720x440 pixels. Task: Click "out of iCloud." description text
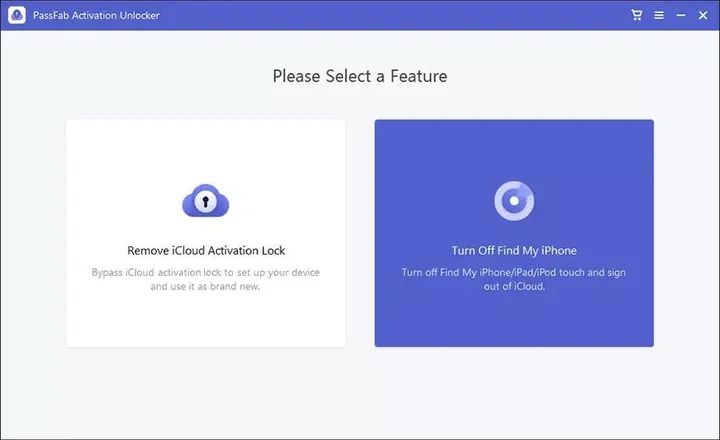click(x=514, y=286)
